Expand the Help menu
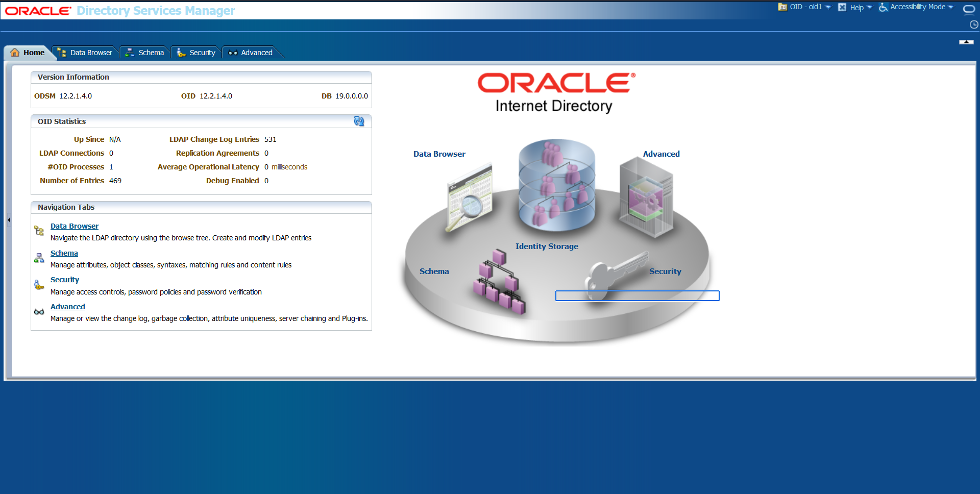Image resolution: width=980 pixels, height=494 pixels. pos(856,7)
